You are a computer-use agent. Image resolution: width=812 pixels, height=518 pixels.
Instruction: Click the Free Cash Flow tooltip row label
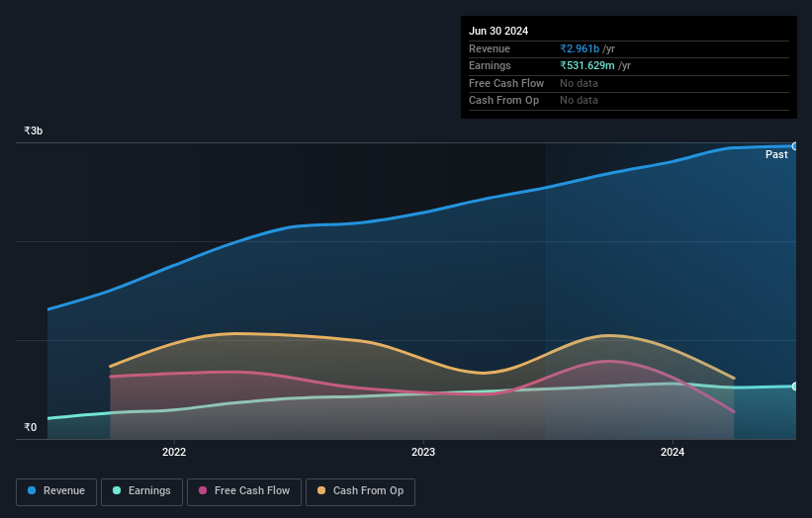pyautogui.click(x=506, y=83)
